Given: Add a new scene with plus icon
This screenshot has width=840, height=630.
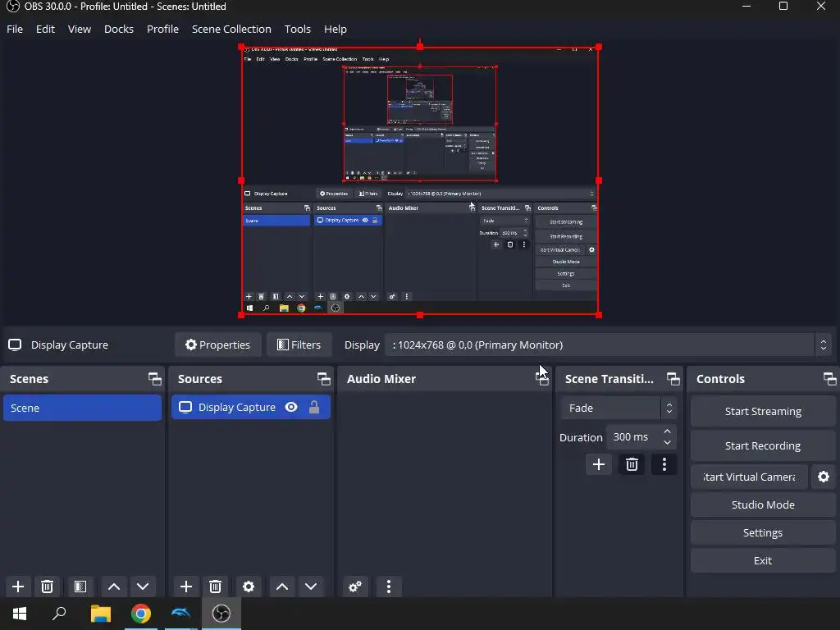Looking at the screenshot, I should 18,587.
